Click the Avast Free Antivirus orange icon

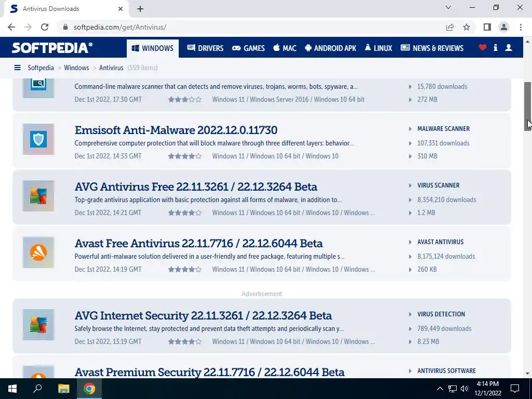[x=38, y=252]
